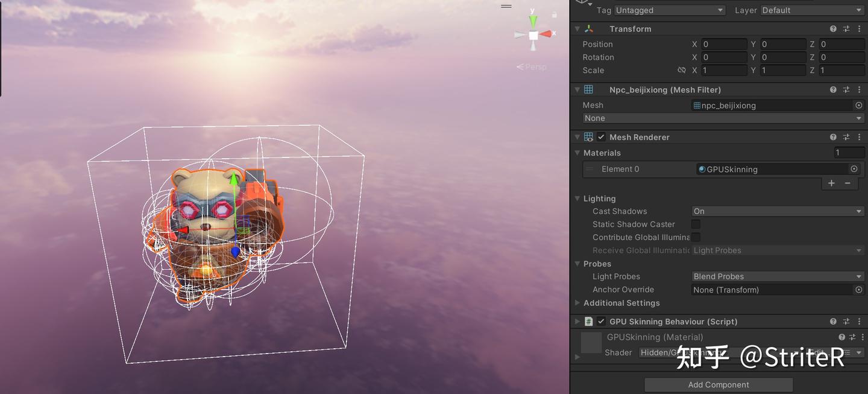Enable Static Shadow Caster checkbox
Viewport: 868px width, 394px height.
coord(696,224)
